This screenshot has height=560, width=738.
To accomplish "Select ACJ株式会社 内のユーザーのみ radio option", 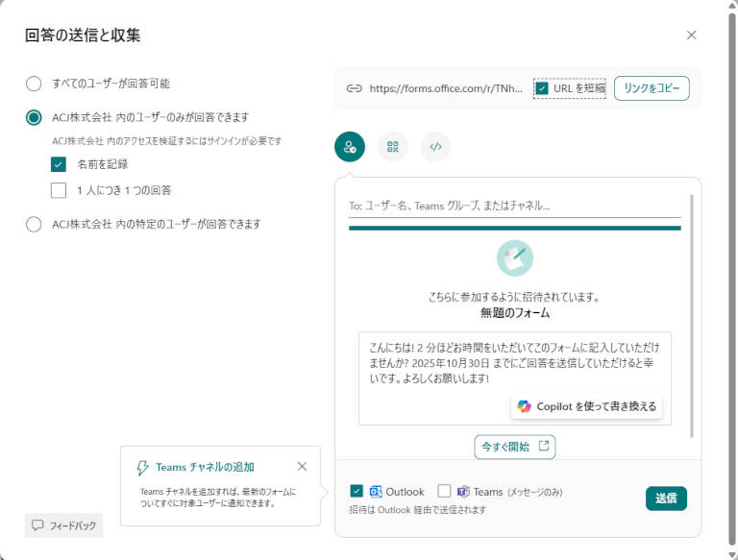I will [x=34, y=117].
